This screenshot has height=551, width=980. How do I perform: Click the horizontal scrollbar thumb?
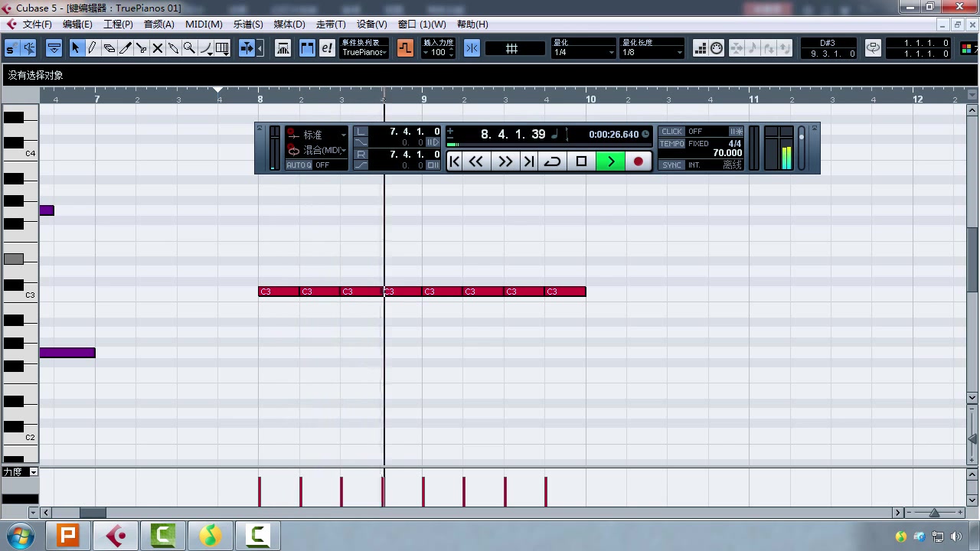pyautogui.click(x=93, y=513)
